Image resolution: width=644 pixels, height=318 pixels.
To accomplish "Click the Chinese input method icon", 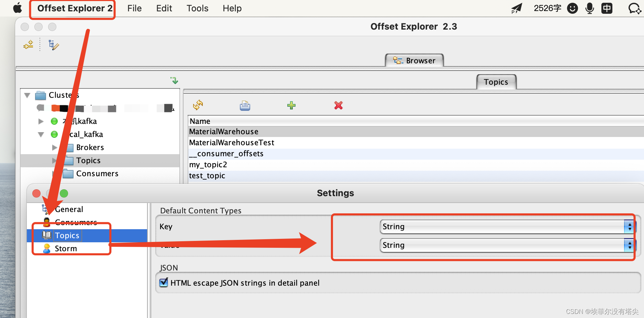I will pyautogui.click(x=607, y=8).
